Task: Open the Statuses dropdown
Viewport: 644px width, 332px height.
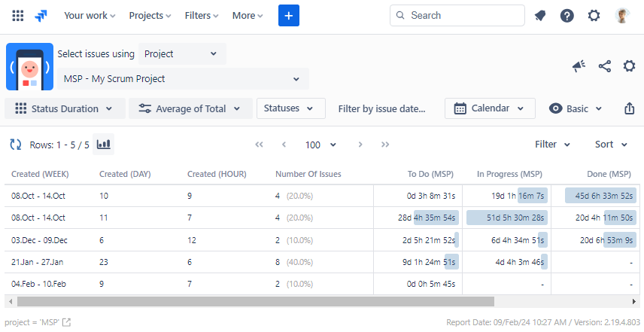Action: (291, 108)
